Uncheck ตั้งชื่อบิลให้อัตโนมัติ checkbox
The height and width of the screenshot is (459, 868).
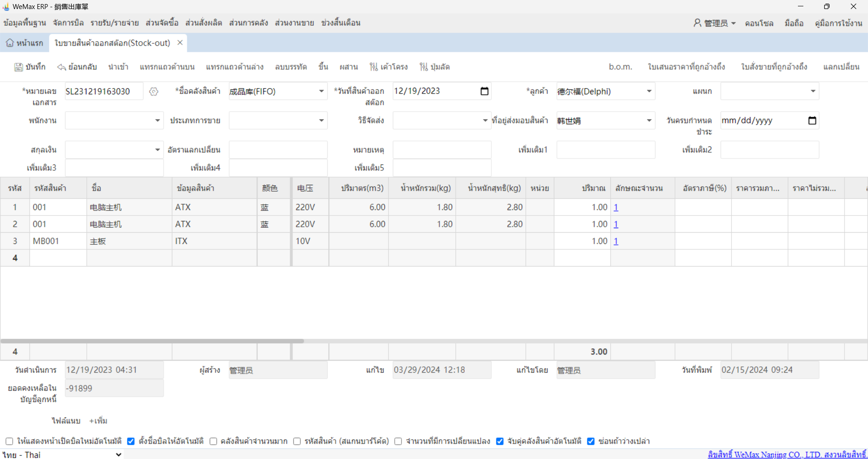[x=131, y=441]
